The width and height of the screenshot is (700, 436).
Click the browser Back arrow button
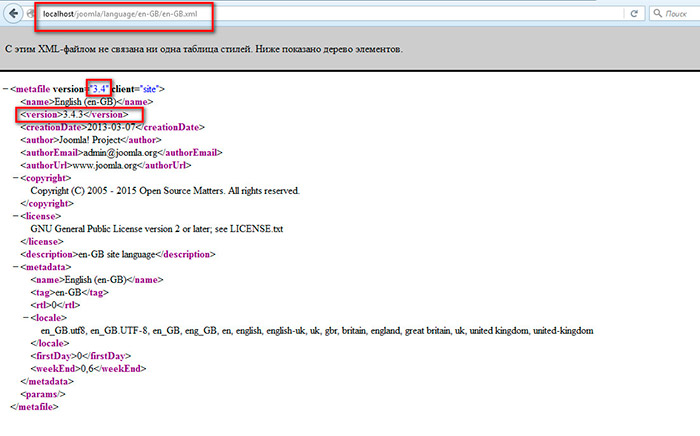coord(13,15)
